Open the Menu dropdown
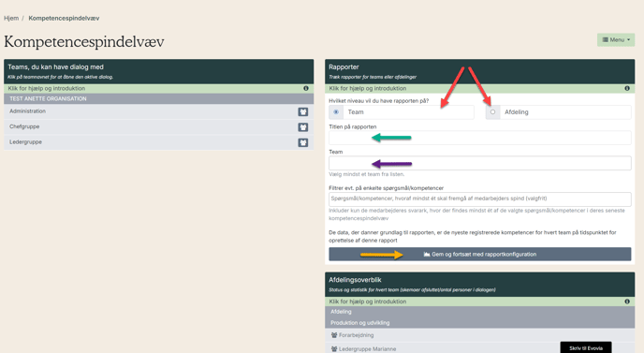This screenshot has width=644, height=353. click(x=616, y=40)
